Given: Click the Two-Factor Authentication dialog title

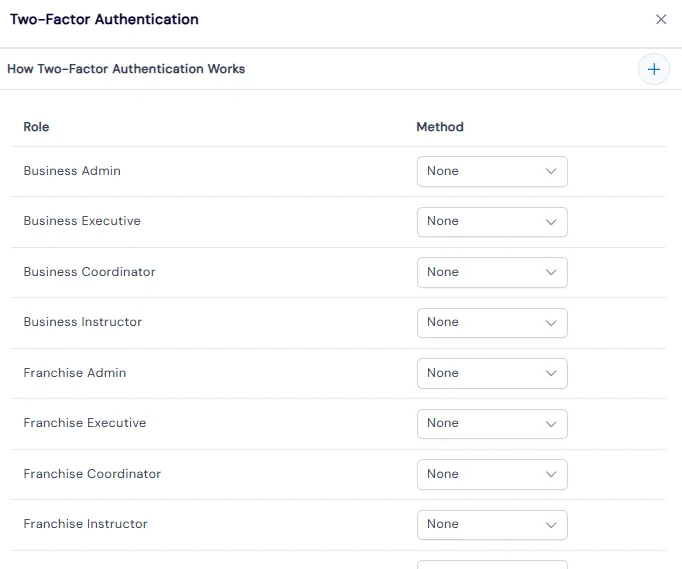Looking at the screenshot, I should click(104, 19).
